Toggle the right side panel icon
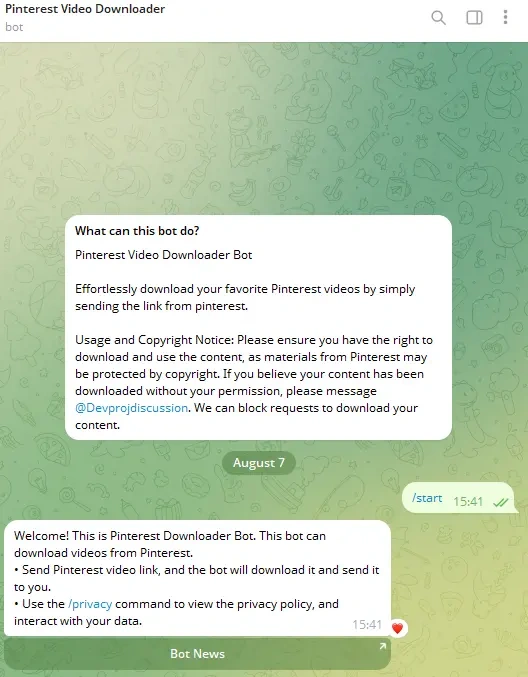The width and height of the screenshot is (528, 677). (x=474, y=18)
